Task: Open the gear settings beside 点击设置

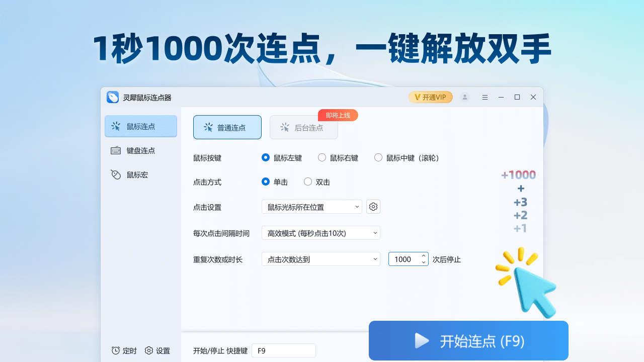Action: 373,206
